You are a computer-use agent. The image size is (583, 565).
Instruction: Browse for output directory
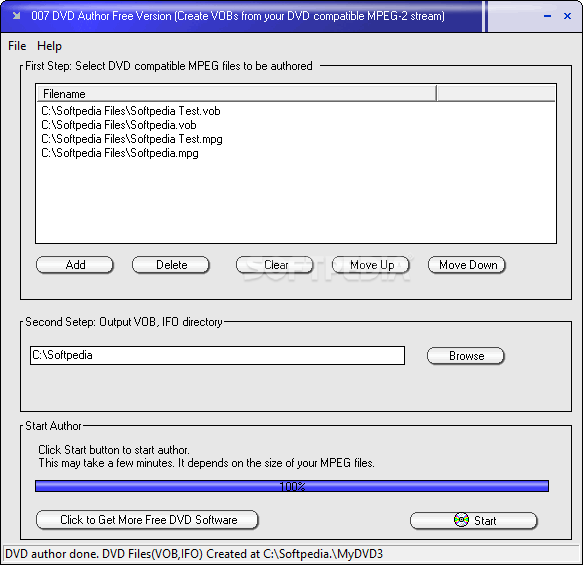click(466, 356)
